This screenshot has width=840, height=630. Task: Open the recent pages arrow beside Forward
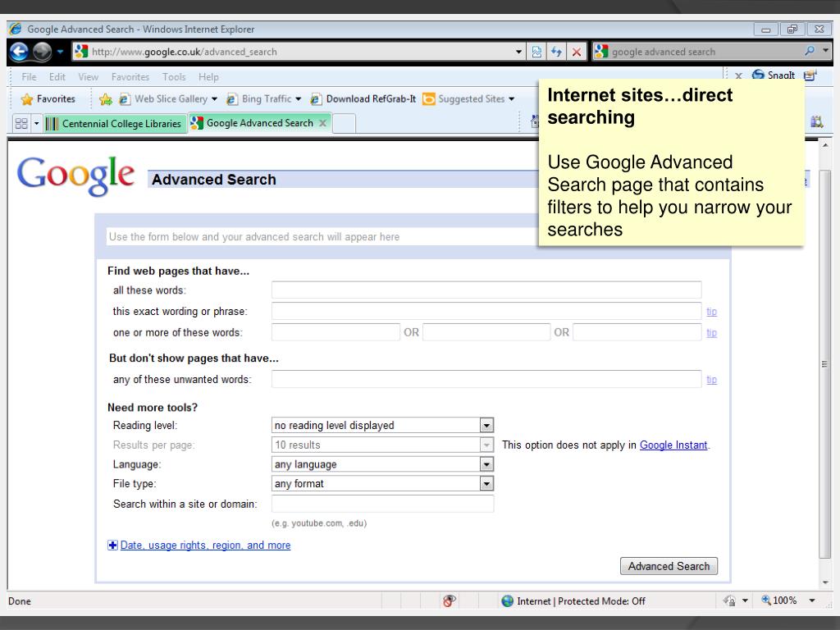point(60,52)
